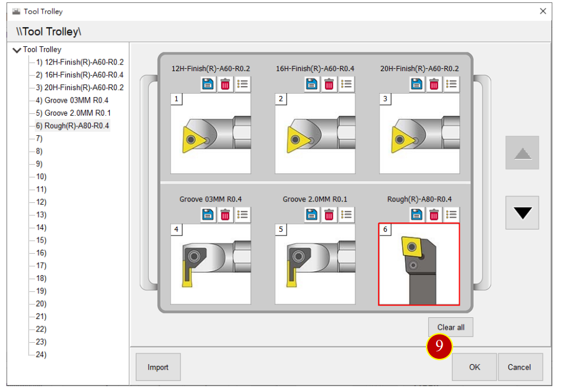This screenshot has height=392, width=563.
Task: Select tool slot 4 groove tool thumbnail
Action: pos(211,264)
